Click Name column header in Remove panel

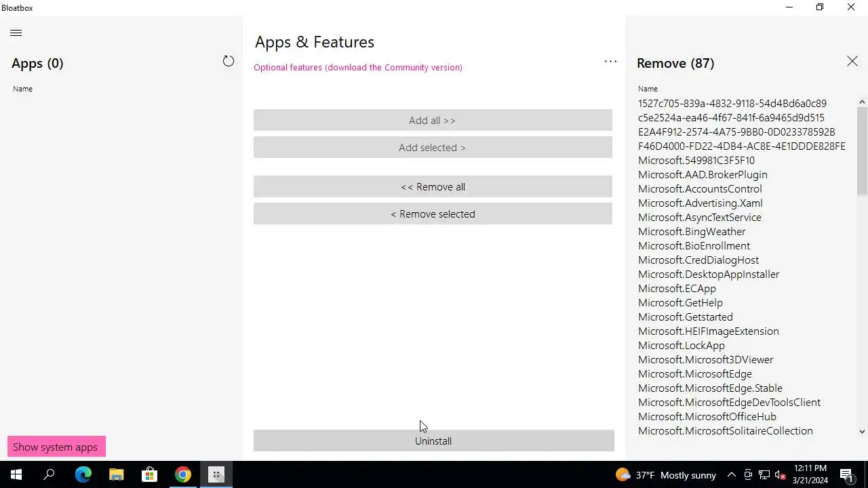click(x=648, y=89)
